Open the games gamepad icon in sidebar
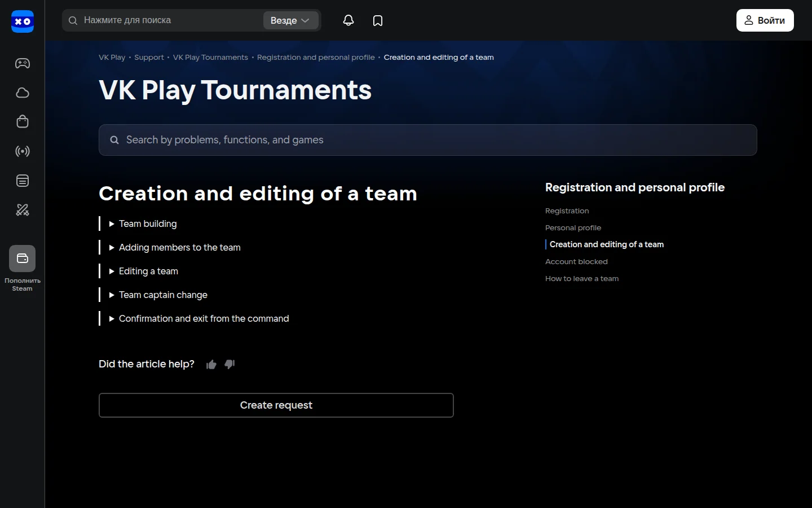The image size is (812, 508). click(23, 63)
